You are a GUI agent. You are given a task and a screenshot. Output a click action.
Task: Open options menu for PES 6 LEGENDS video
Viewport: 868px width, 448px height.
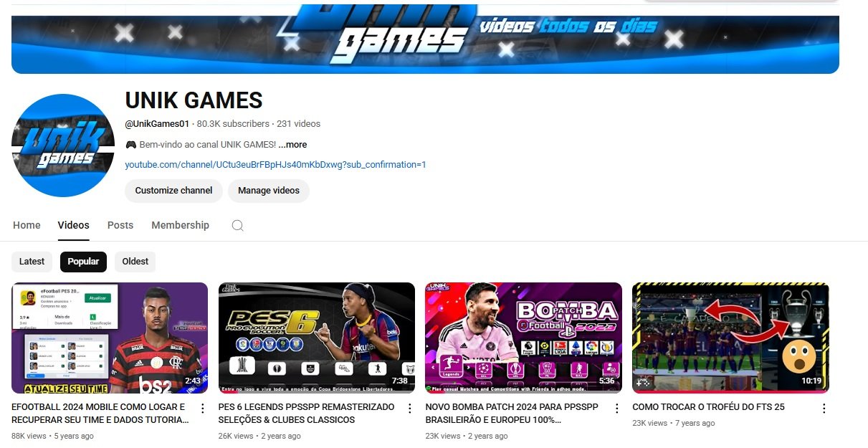point(409,408)
